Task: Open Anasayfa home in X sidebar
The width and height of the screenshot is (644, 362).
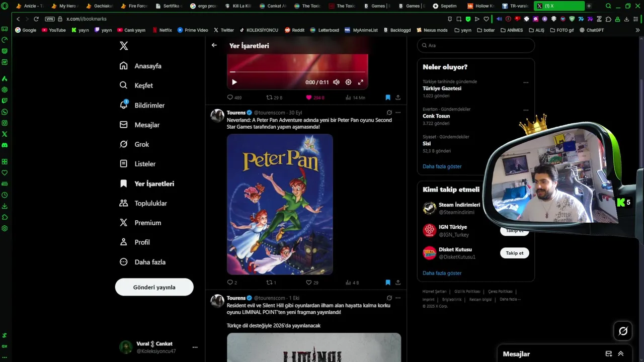Action: coord(140,66)
